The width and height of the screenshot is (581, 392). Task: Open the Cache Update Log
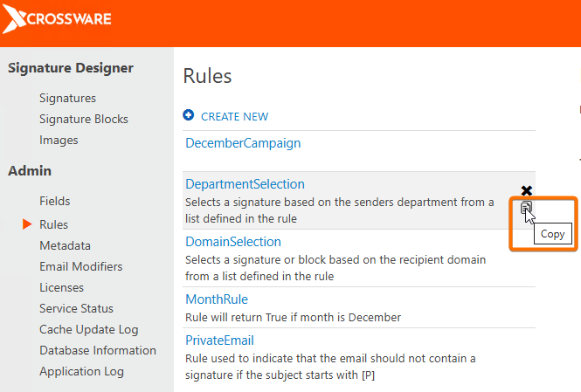88,329
